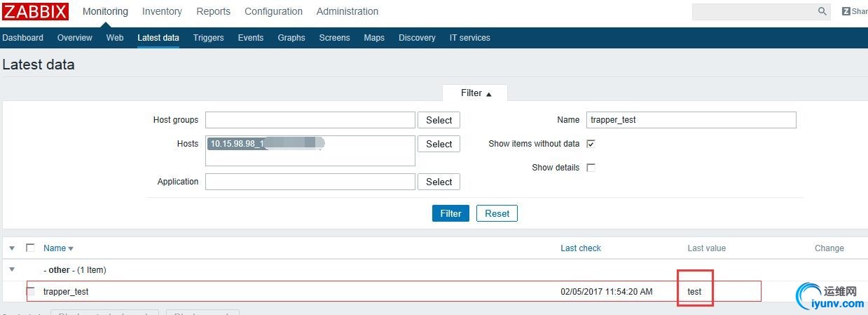Open the Administration menu
Image resolution: width=868 pixels, height=315 pixels.
pos(347,11)
